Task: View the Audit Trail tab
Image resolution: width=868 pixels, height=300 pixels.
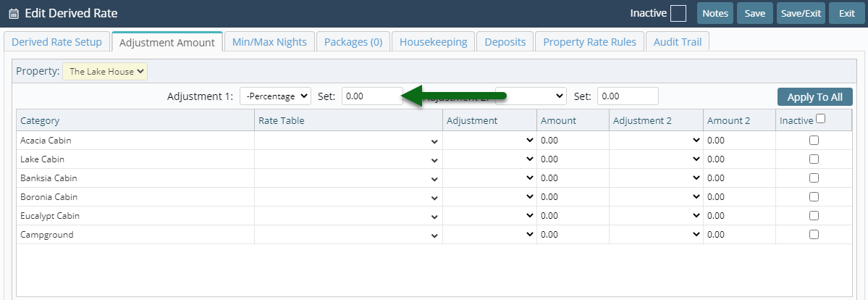Action: [678, 41]
